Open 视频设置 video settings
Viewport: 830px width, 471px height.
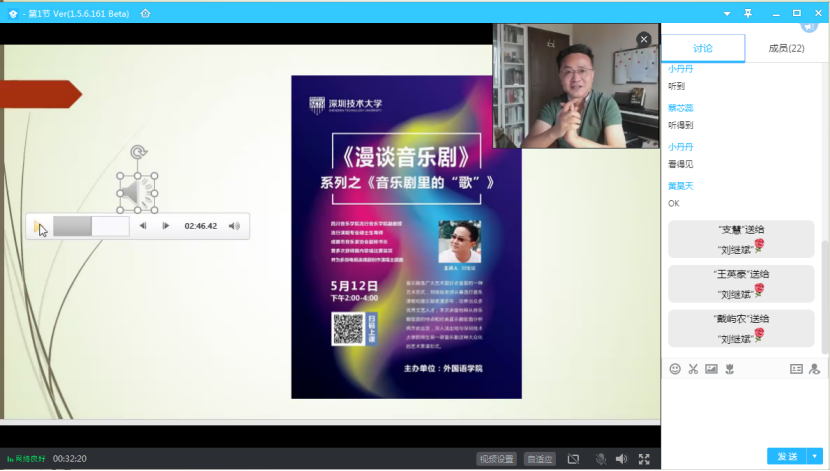click(x=497, y=459)
